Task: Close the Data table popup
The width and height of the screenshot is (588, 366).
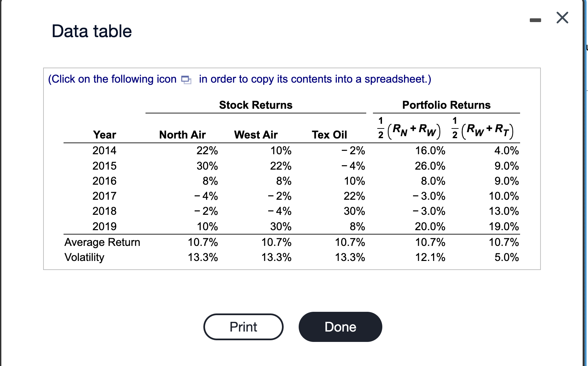Action: (562, 18)
